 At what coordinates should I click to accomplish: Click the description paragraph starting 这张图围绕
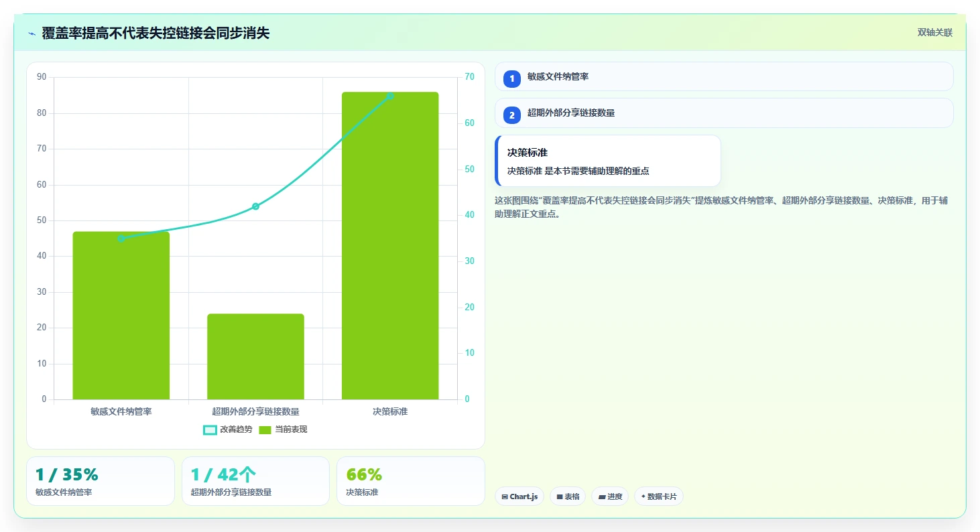[721, 207]
